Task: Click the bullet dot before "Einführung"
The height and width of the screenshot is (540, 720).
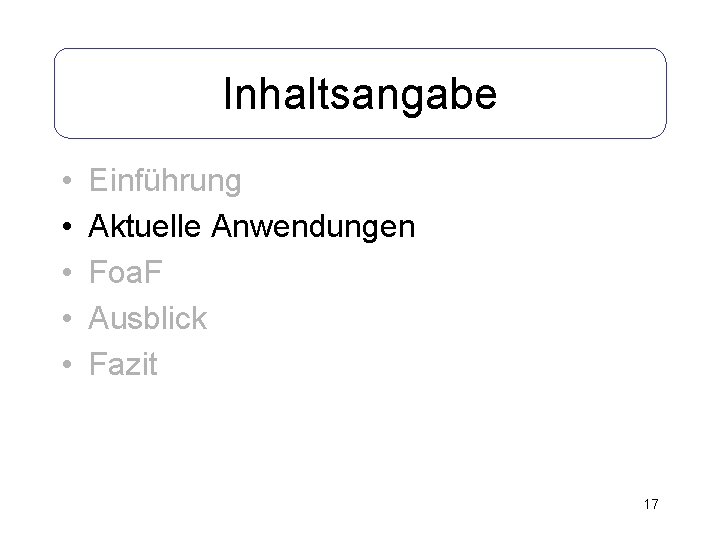Action: [63, 182]
